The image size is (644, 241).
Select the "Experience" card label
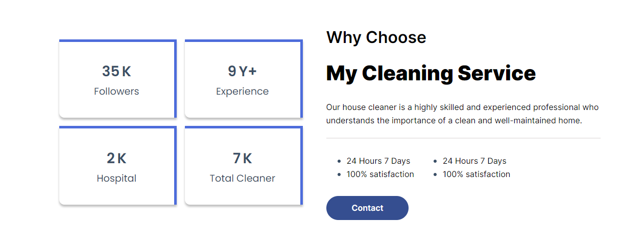[x=242, y=92]
